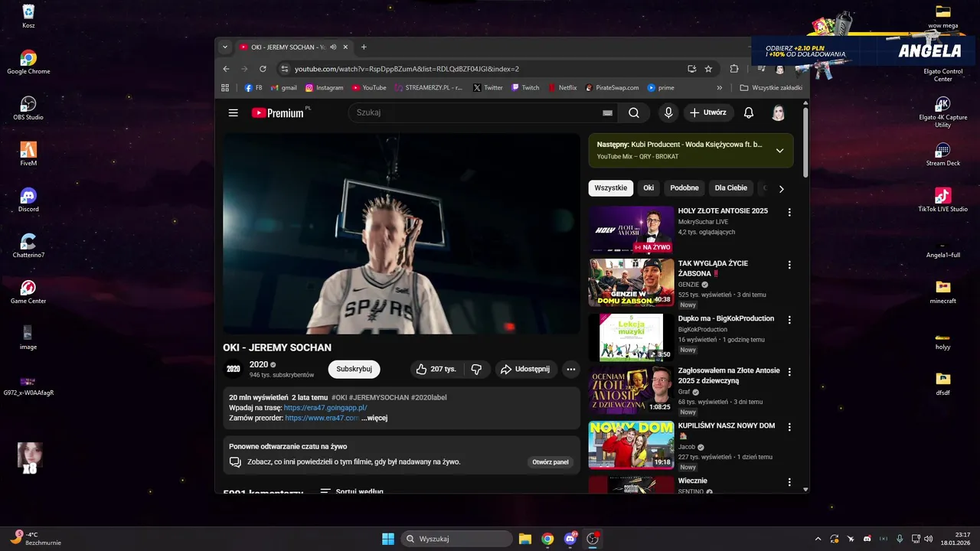The image size is (980, 551).
Task: Expand the next-up playlist panel chevron
Action: (x=779, y=150)
